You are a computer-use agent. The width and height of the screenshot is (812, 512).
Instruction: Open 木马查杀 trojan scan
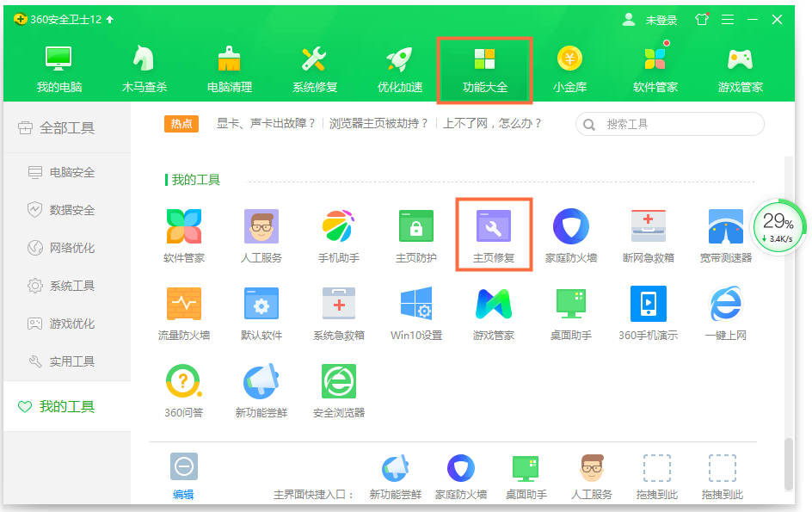(x=144, y=70)
